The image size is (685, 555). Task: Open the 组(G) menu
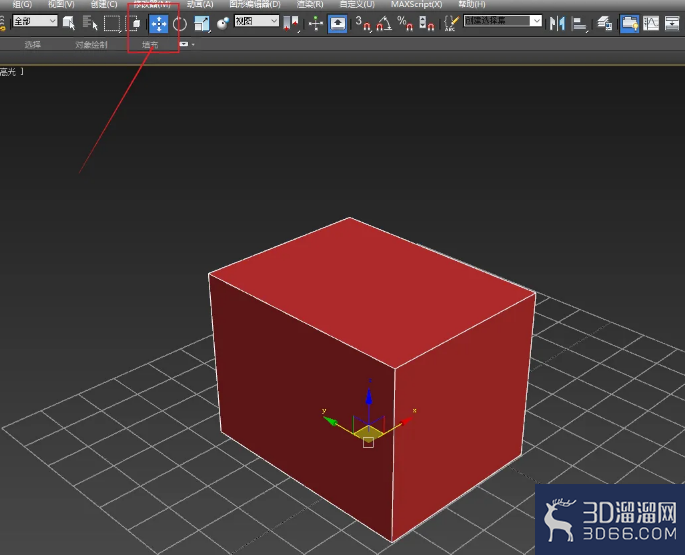pyautogui.click(x=22, y=4)
